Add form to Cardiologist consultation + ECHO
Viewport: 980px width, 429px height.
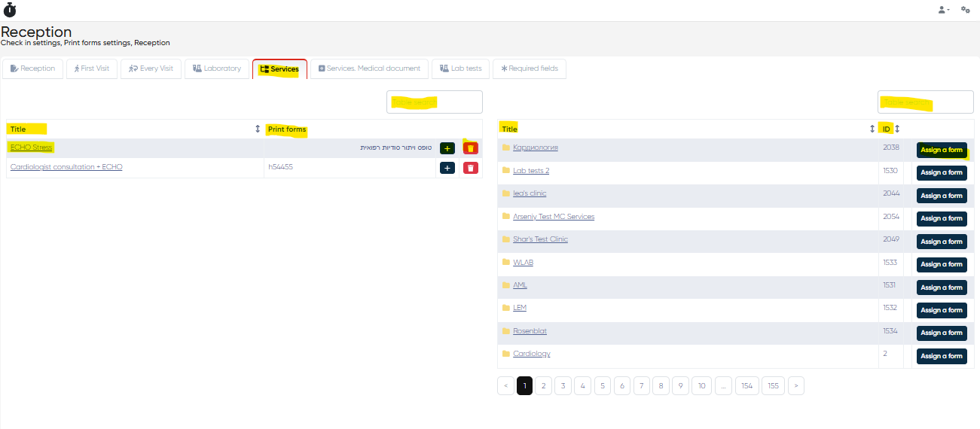tap(447, 168)
